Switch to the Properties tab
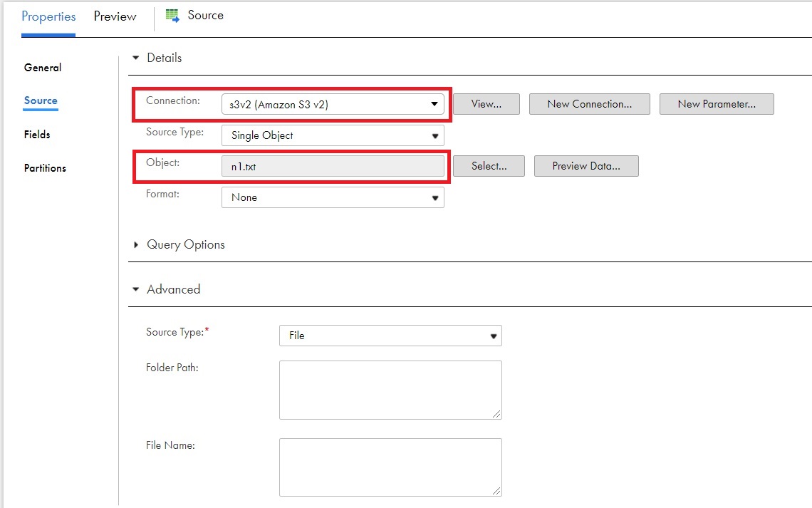The height and width of the screenshot is (508, 812). (x=48, y=16)
